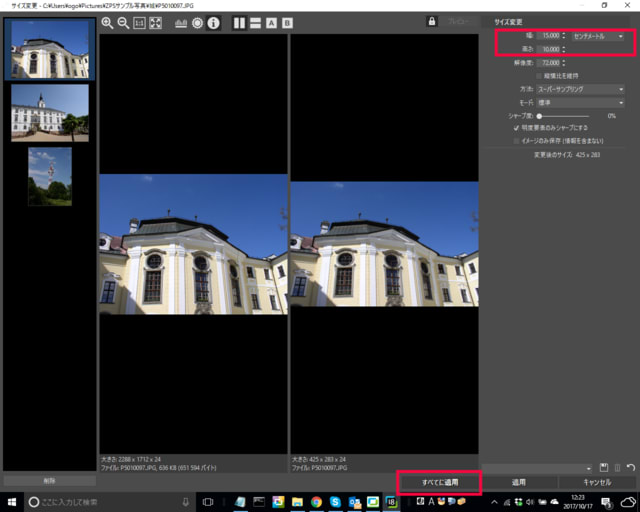The width and height of the screenshot is (640, 512).
Task: Open the Windows Start menu
Action: click(x=11, y=501)
